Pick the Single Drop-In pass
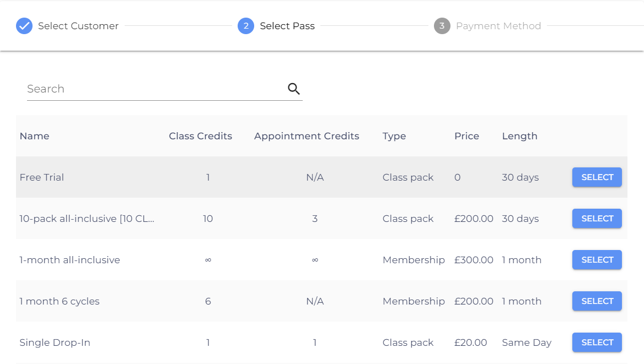 [x=597, y=343]
